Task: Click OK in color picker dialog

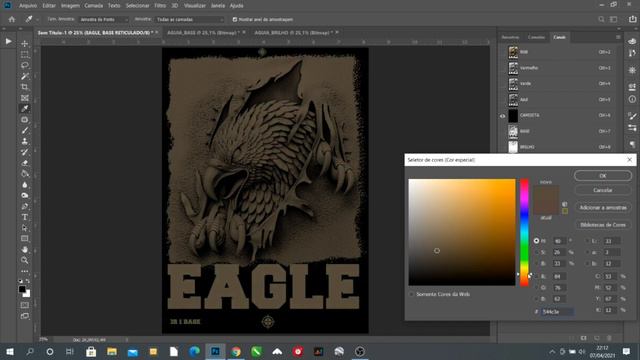Action: tap(603, 176)
